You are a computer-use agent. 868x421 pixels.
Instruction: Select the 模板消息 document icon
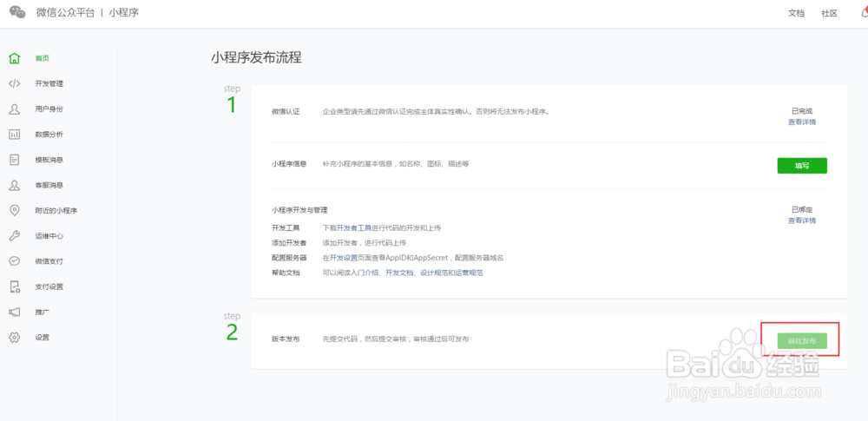[x=15, y=160]
